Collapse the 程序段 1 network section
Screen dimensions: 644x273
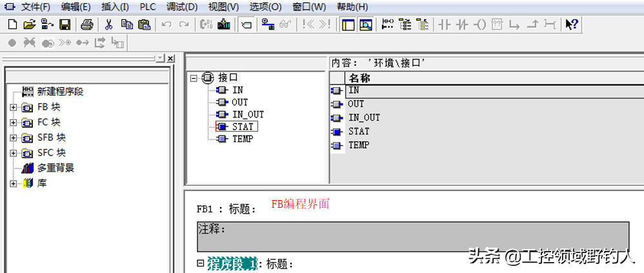pyautogui.click(x=201, y=263)
